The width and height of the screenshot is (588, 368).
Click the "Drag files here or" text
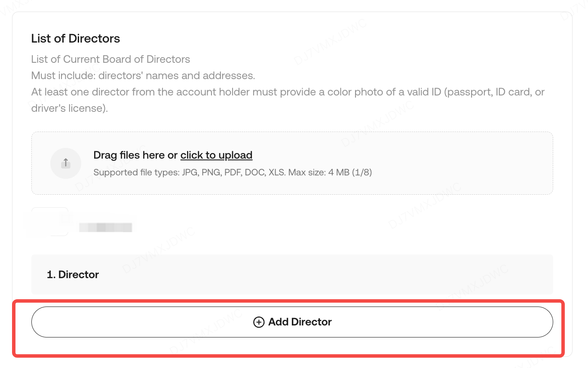coord(135,155)
